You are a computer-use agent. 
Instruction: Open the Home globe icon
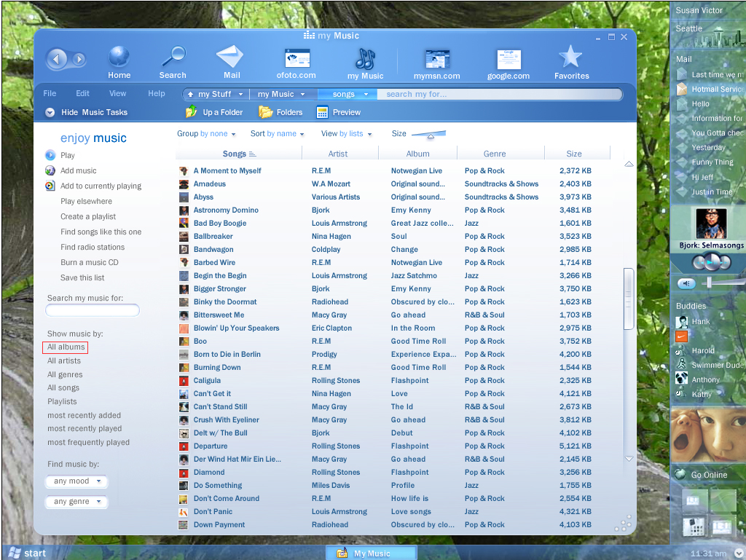pyautogui.click(x=119, y=57)
